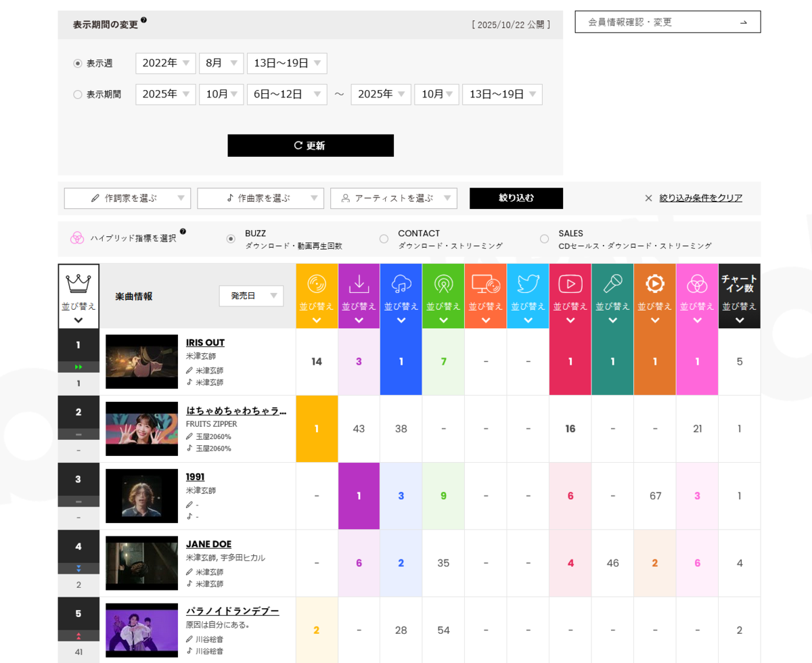Open 会員情報確認・変更 button
812x663 pixels.
pos(668,22)
